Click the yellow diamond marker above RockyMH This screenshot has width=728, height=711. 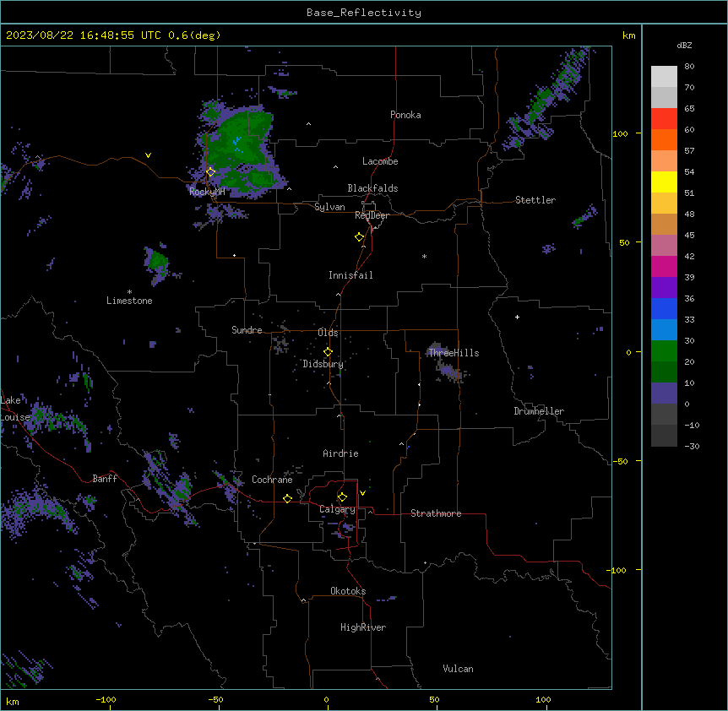(210, 171)
